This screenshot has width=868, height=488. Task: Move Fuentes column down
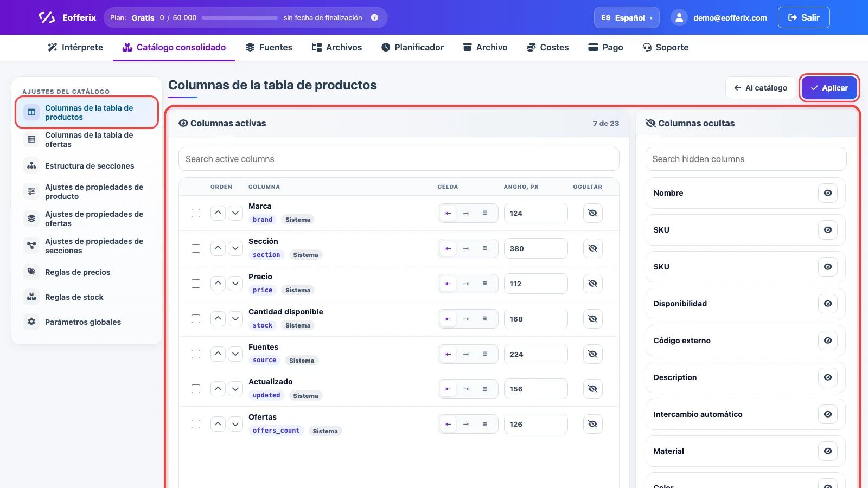click(x=235, y=354)
